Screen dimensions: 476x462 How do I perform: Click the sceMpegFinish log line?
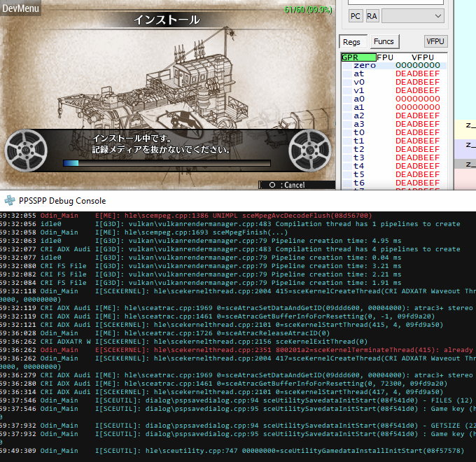pos(143,232)
